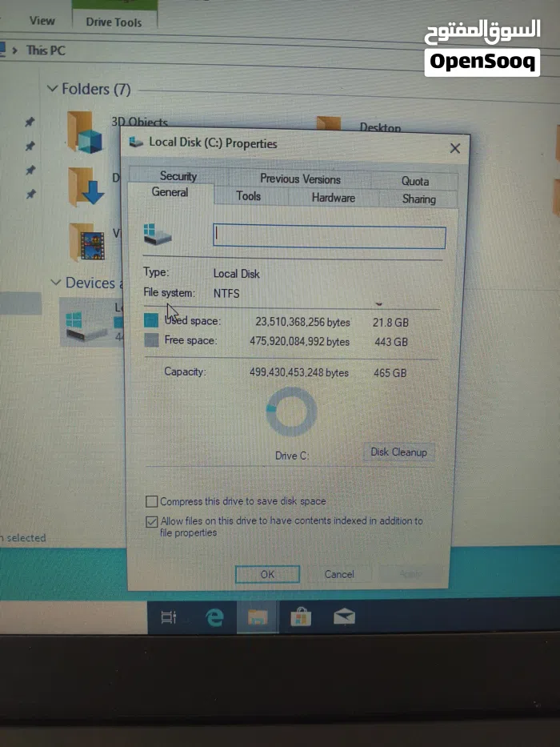
Task: Open the Downloads folder icon
Action: coord(86,186)
